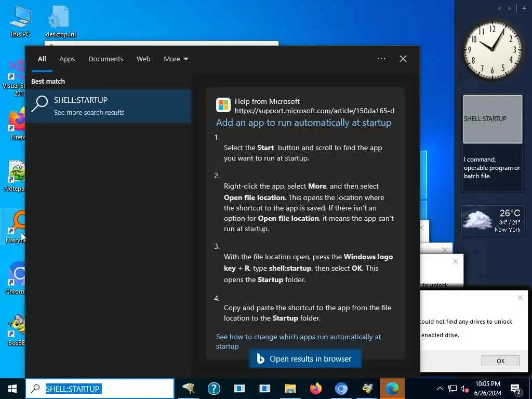Click the analog clock gadget
532x399 pixels.
click(492, 50)
